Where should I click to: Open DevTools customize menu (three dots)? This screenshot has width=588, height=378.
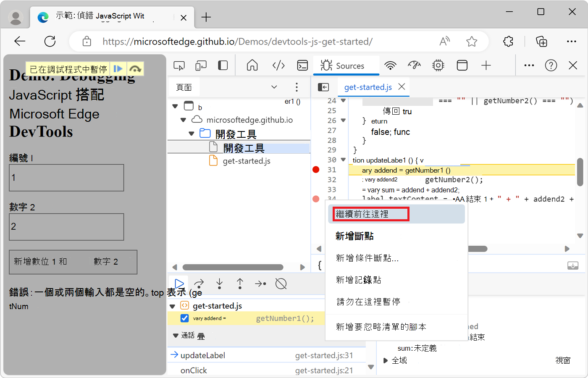pos(529,66)
